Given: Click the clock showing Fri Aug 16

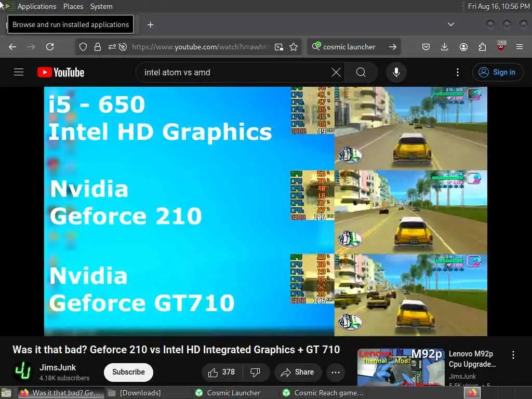Looking at the screenshot, I should 498,6.
